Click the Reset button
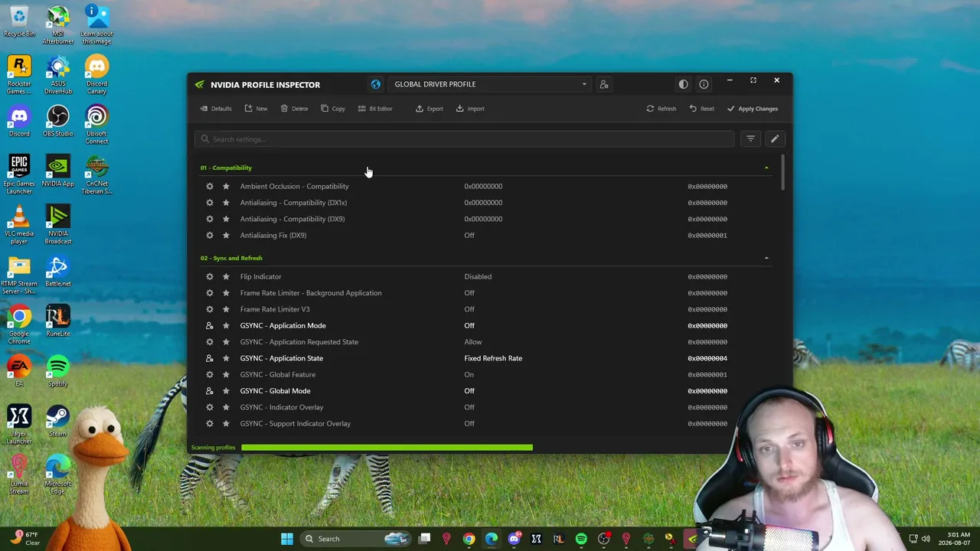Image resolution: width=980 pixels, height=551 pixels. 702,109
